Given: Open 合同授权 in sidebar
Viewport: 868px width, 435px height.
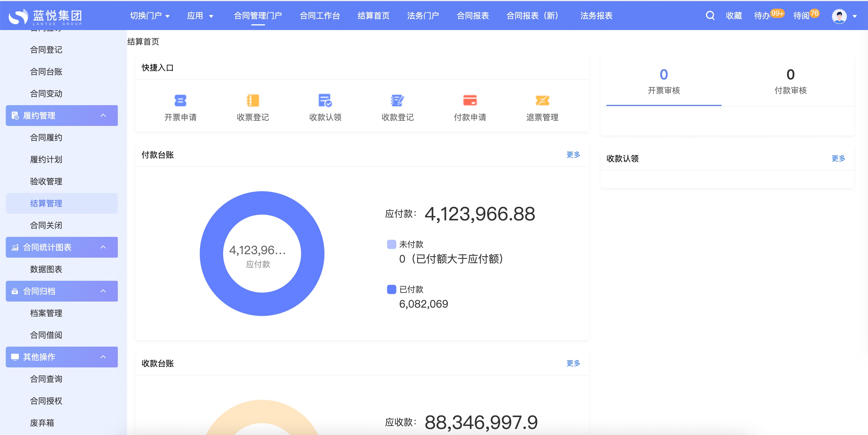Looking at the screenshot, I should click(46, 401).
